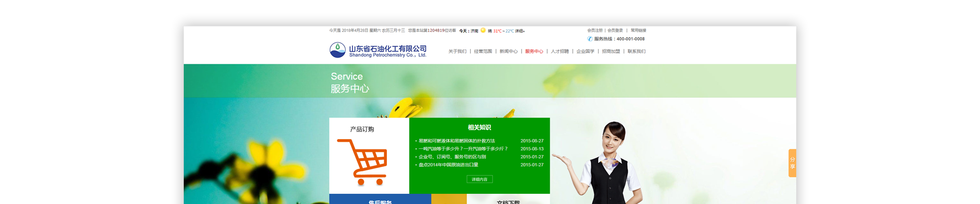Image resolution: width=980 pixels, height=204 pixels.
Task: Click the date 2015-08-13
Action: pyautogui.click(x=532, y=149)
